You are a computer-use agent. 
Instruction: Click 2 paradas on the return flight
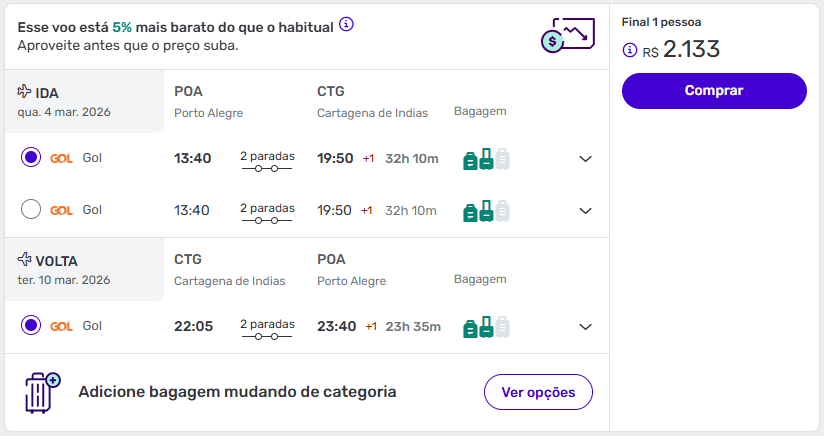click(x=267, y=324)
